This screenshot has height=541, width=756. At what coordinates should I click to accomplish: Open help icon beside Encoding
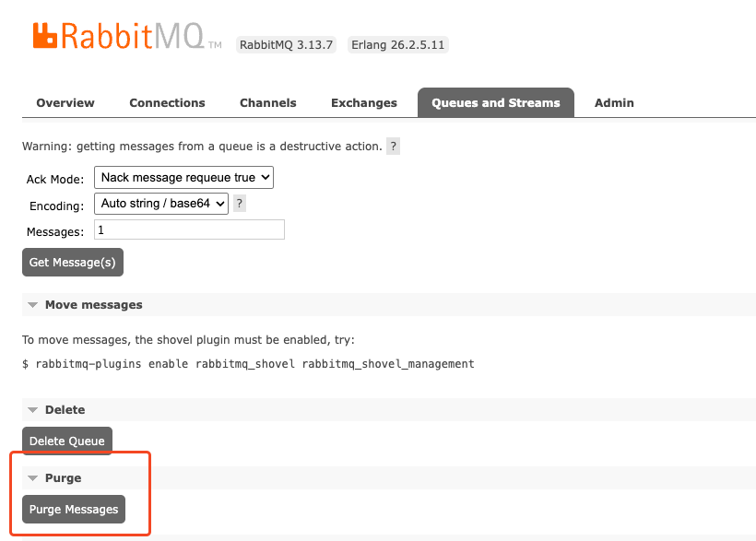click(240, 204)
